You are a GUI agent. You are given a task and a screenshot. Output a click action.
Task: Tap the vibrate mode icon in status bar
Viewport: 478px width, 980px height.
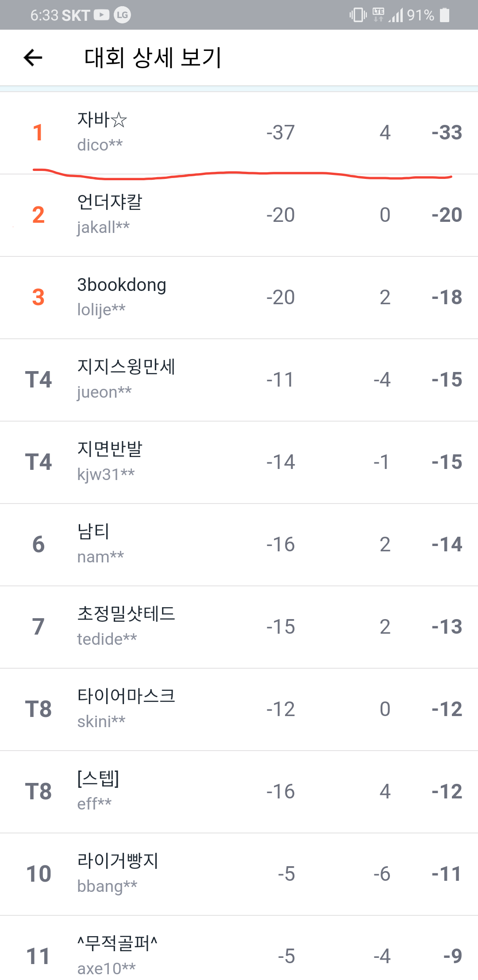coord(358,15)
